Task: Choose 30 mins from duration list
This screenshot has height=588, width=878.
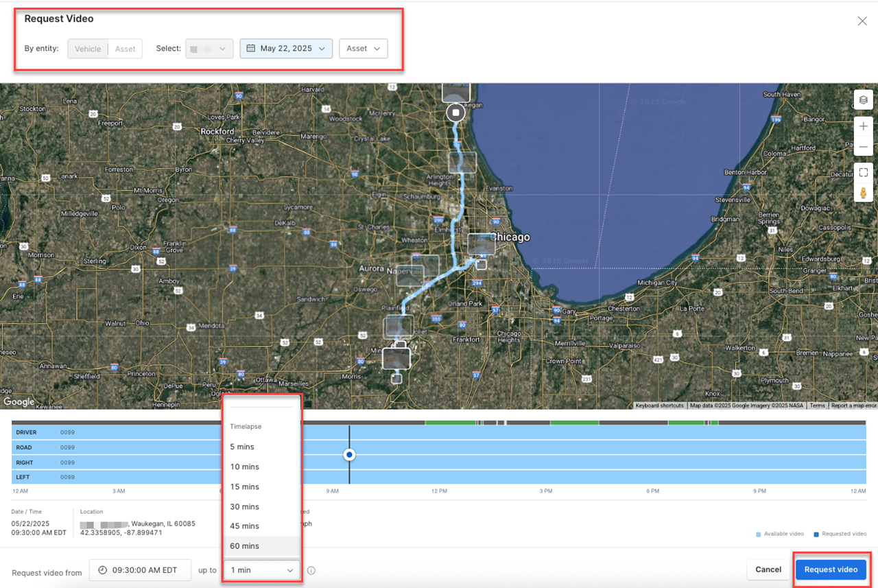Action: click(x=261, y=506)
